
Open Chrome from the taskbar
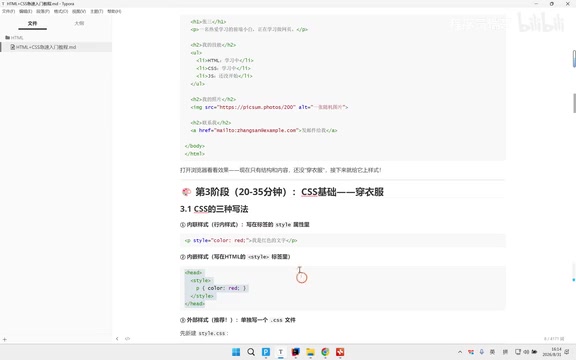click(x=325, y=352)
